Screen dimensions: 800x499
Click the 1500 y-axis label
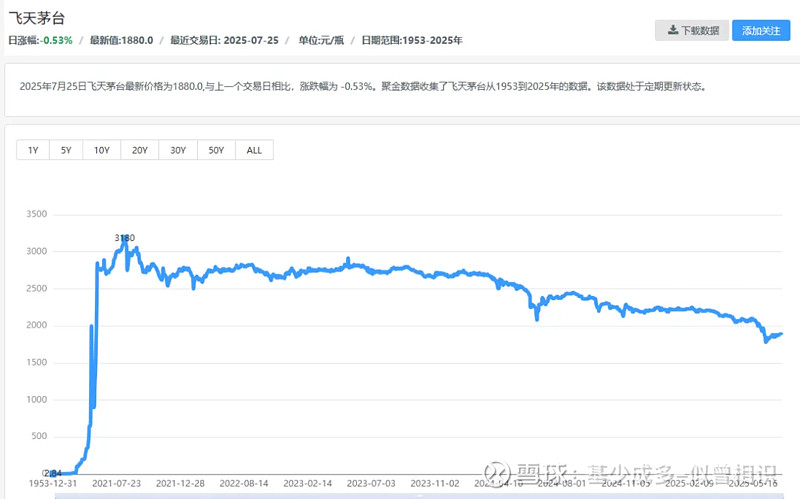pos(37,362)
